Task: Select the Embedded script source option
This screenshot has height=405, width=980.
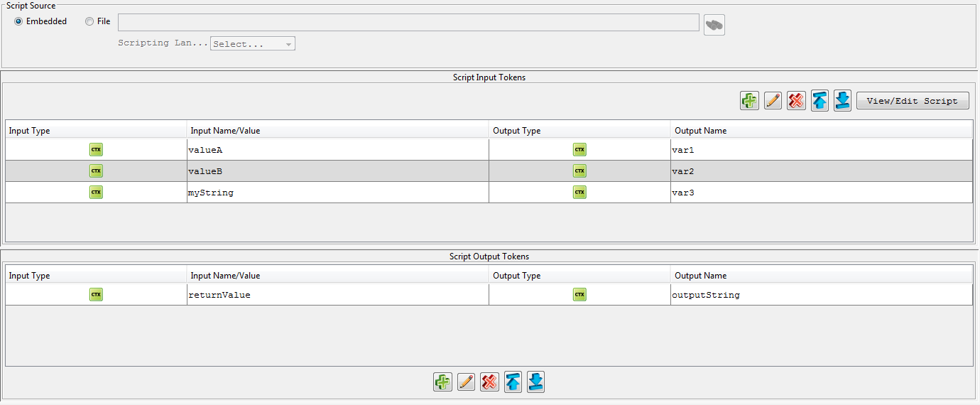Action: (40, 21)
